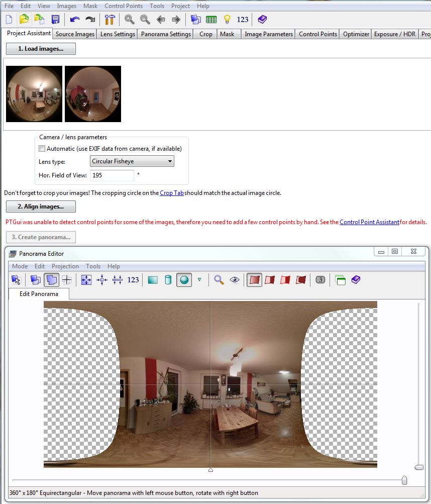Viewport: 431px width, 504px height.
Task: Switch to the Control Points tab
Action: (317, 34)
